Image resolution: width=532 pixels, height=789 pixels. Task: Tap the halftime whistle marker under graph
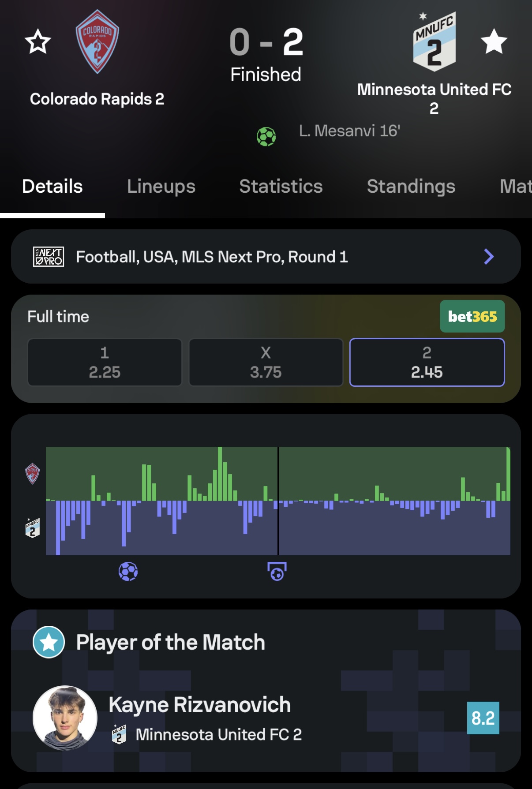[x=277, y=572]
